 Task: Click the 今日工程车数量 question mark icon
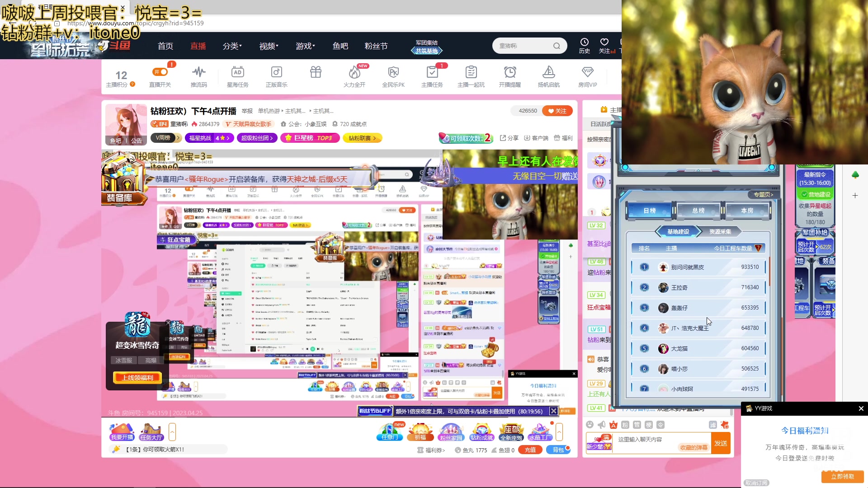point(759,248)
